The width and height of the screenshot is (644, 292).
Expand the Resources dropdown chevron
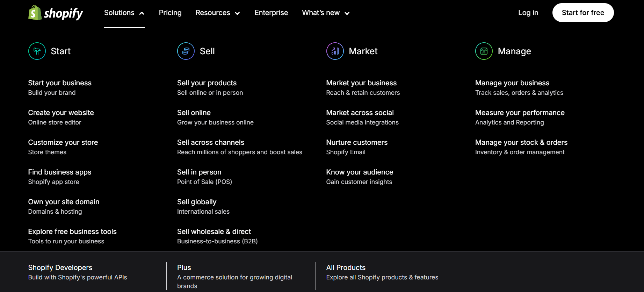tap(237, 13)
